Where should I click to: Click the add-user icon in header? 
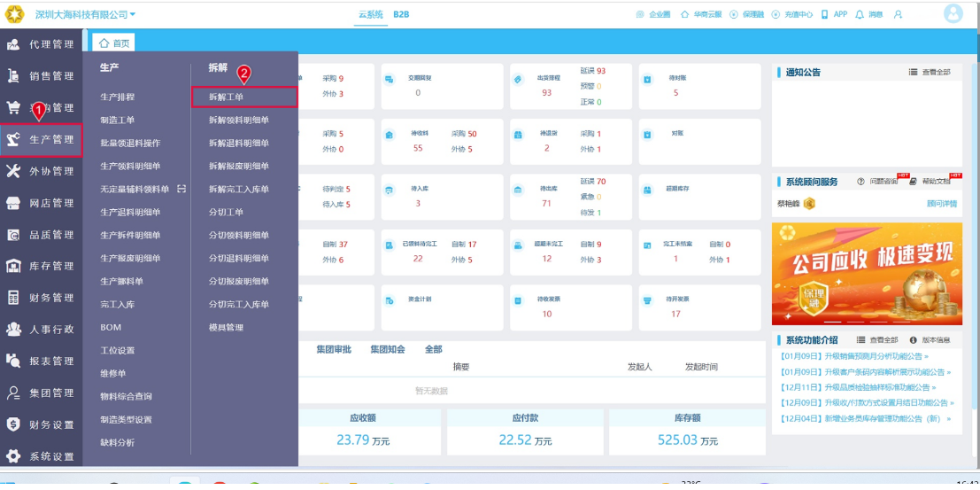[x=899, y=14]
